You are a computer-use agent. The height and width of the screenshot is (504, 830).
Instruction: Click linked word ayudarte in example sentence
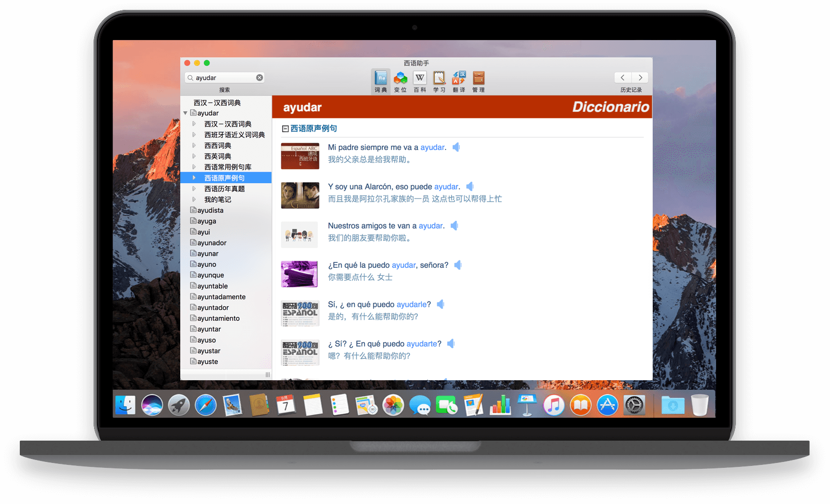tap(422, 344)
